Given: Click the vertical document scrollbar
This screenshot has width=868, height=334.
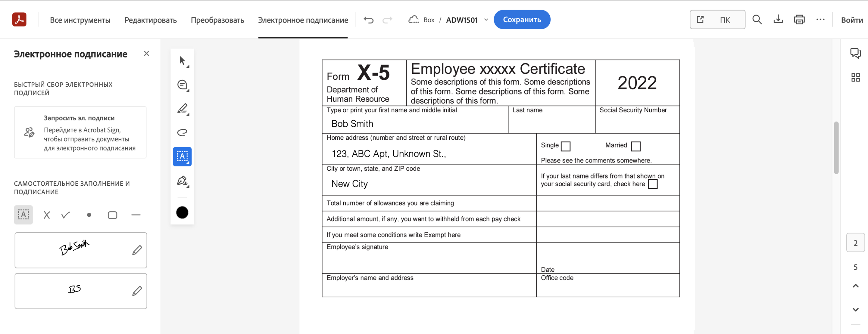Looking at the screenshot, I should (836, 148).
